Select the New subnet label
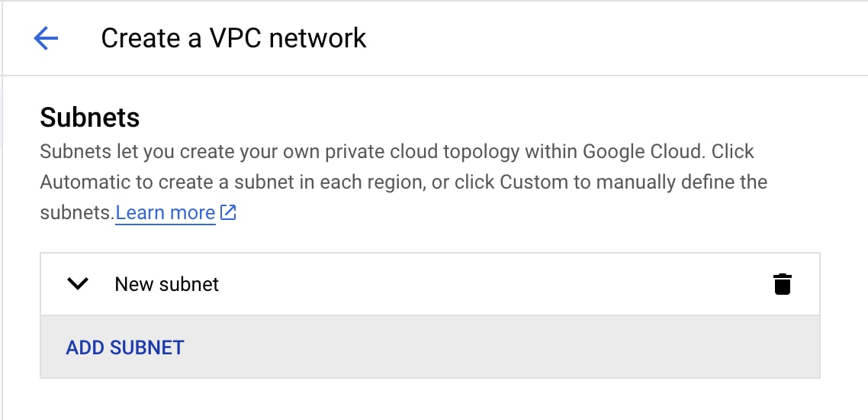The image size is (868, 420). (166, 284)
